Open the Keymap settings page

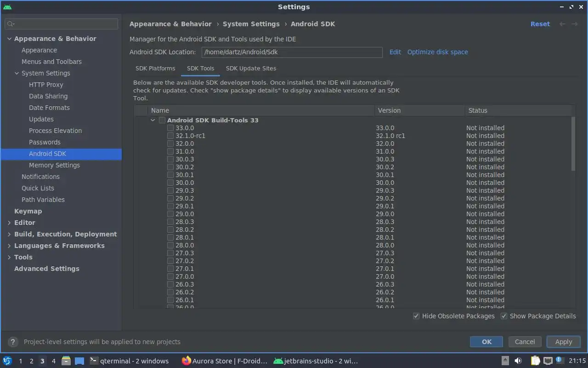[28, 211]
